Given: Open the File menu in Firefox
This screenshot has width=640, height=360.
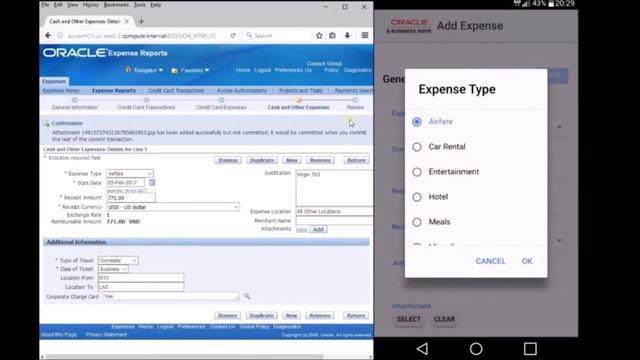Looking at the screenshot, I should coord(45,5).
